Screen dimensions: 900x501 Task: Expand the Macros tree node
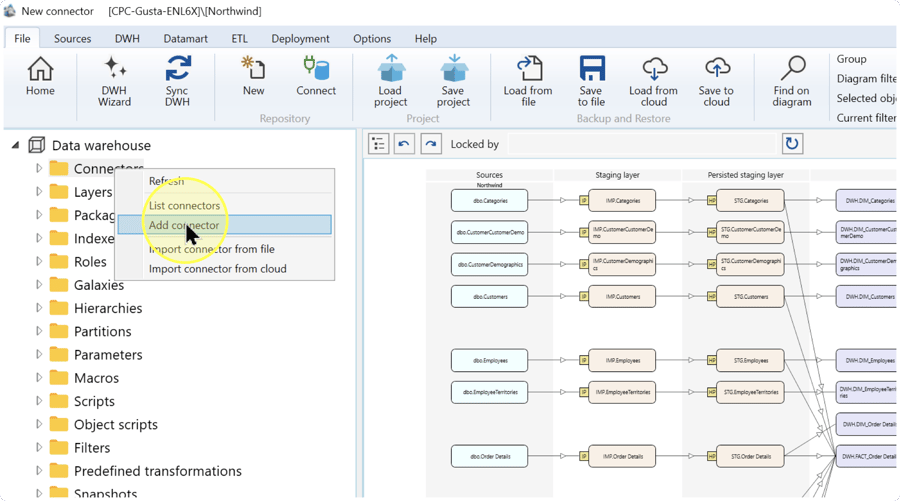coord(38,377)
